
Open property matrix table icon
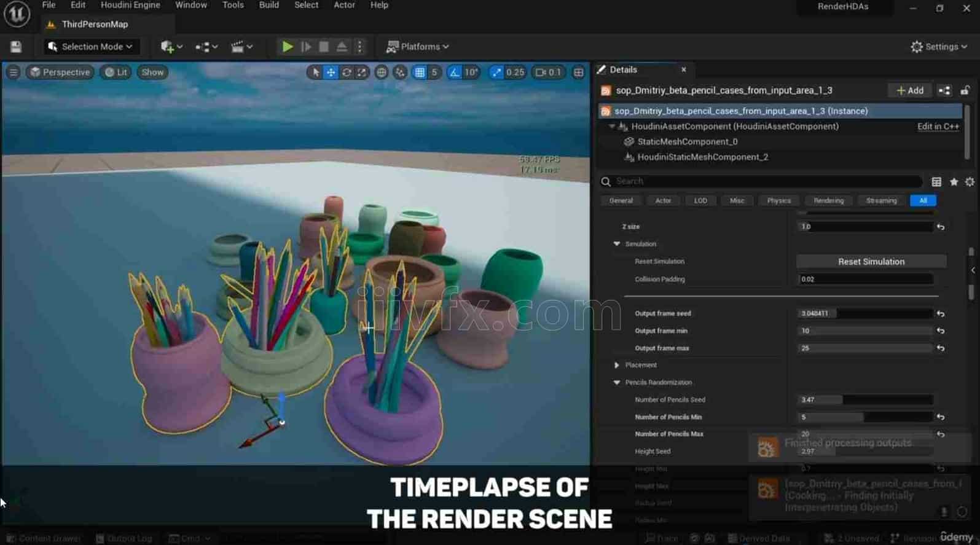(x=936, y=182)
